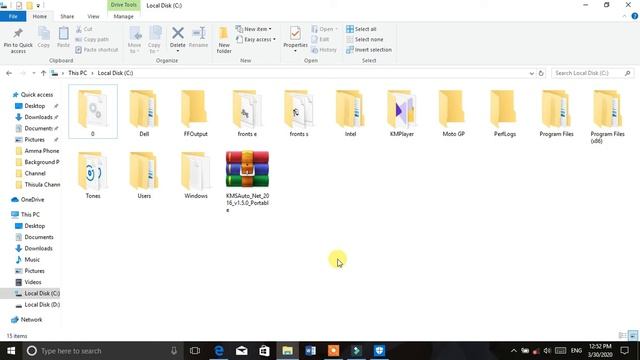The width and height of the screenshot is (640, 360).
Task: Click Invert selection in the ribbon
Action: click(x=369, y=49)
